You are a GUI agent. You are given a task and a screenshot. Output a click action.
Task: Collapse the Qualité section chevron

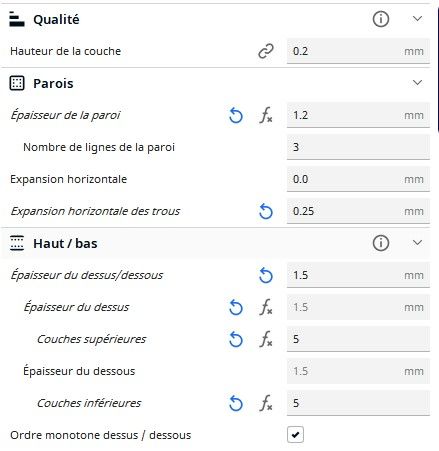click(417, 19)
